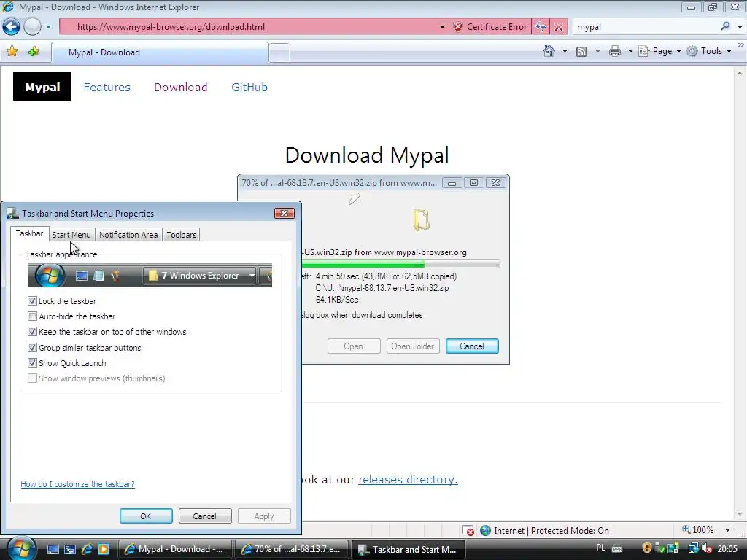Confirm Taskbar properties with OK
This screenshot has width=747, height=560.
(x=146, y=516)
